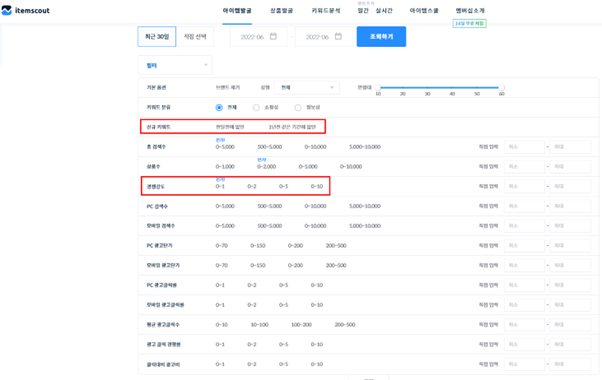Viewport: 602px width, 380px height.
Task: Choose 0~70 in PC 광고단가 row
Action: pos(222,246)
